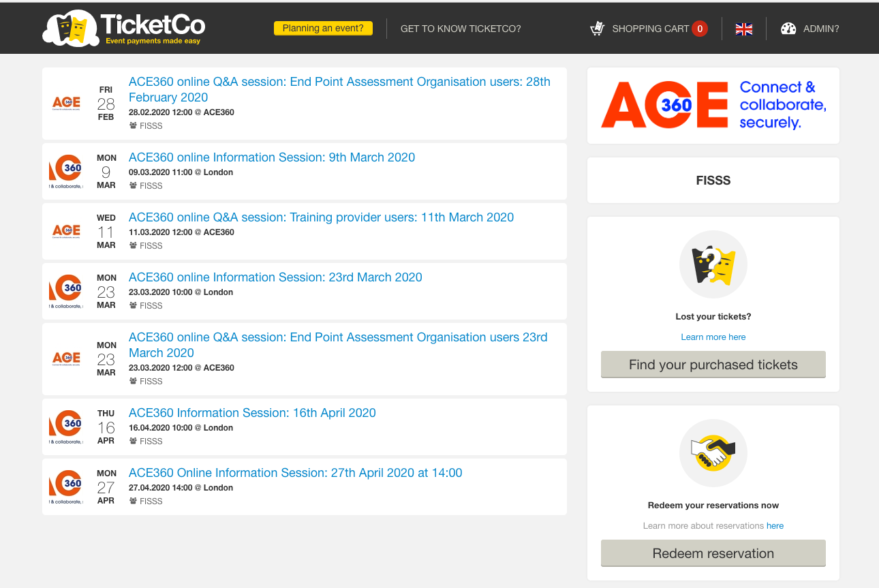Open the Training provider users: 11th March 2020 session

[321, 217]
